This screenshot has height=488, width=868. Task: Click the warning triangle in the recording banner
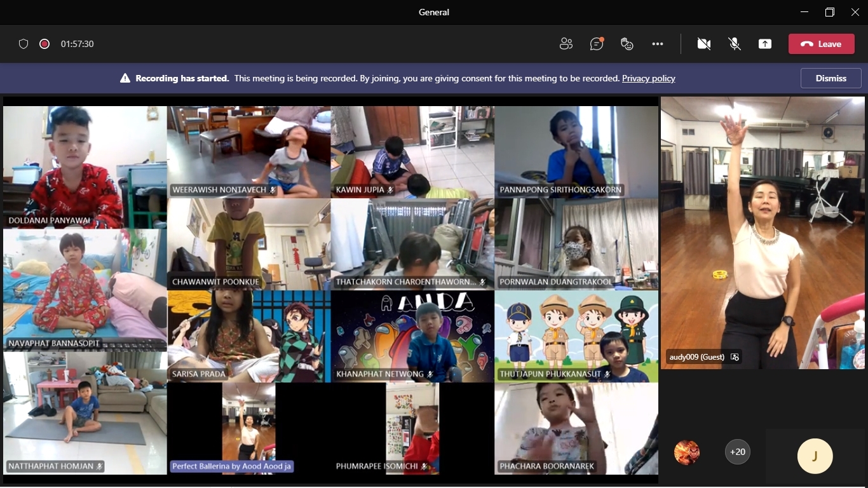[x=125, y=79]
